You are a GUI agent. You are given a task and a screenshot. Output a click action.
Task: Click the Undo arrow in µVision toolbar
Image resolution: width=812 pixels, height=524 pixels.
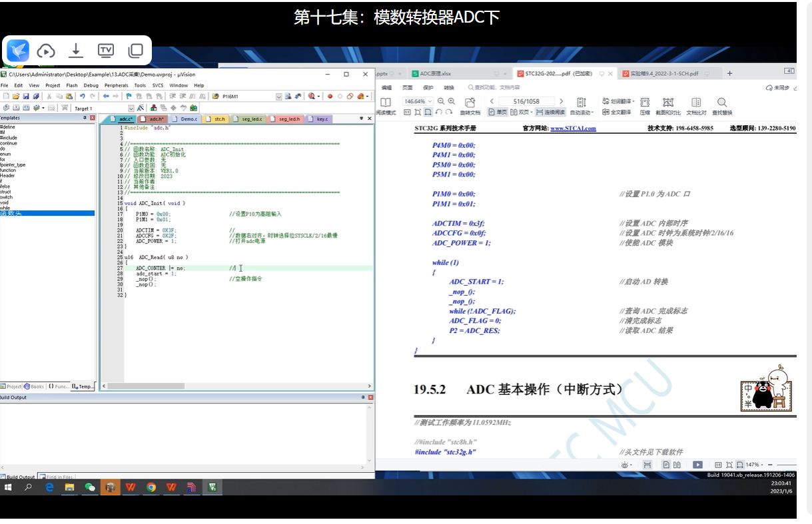click(82, 97)
